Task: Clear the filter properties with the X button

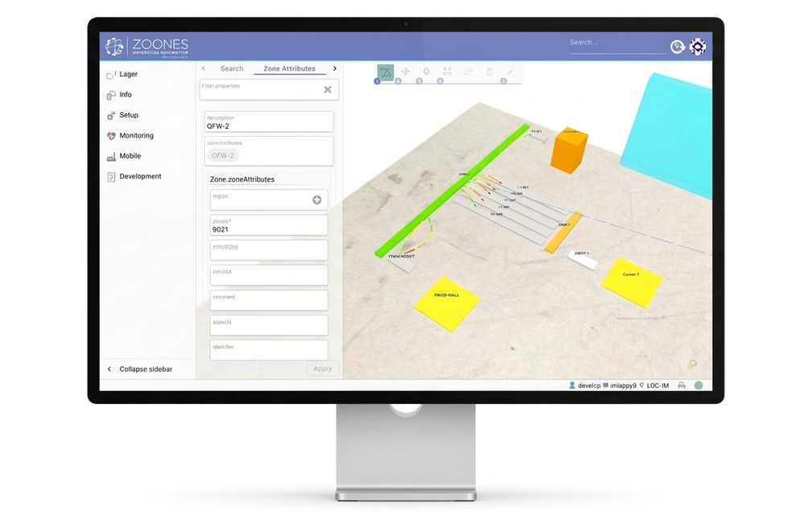Action: point(328,89)
